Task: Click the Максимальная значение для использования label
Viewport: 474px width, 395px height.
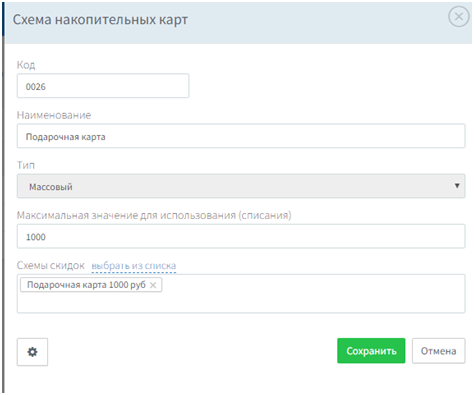Action: [154, 215]
